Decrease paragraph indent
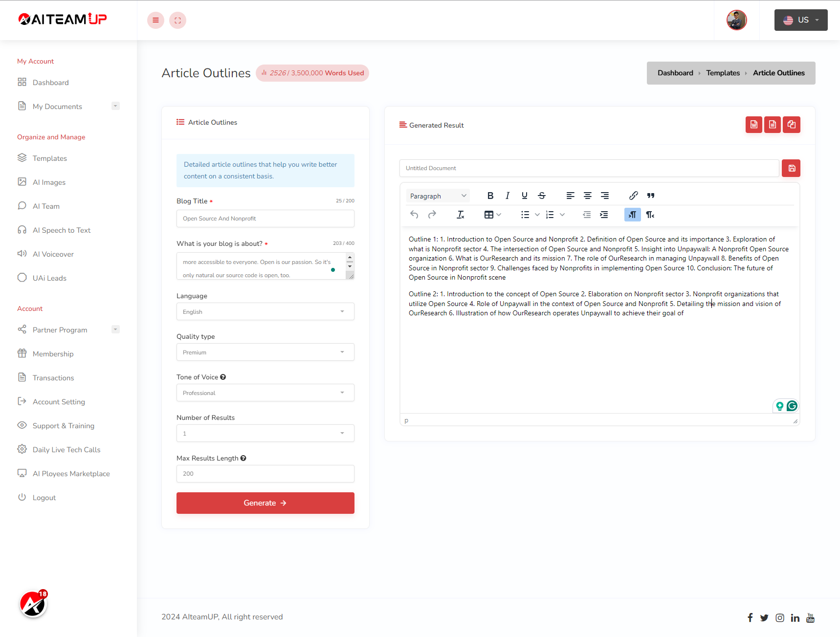The height and width of the screenshot is (637, 840). pos(587,215)
